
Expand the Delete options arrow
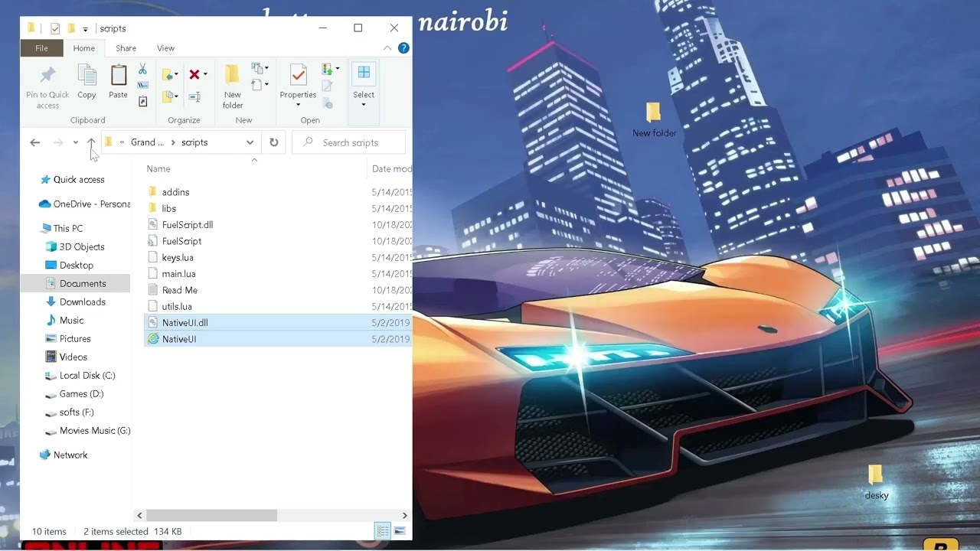click(x=205, y=74)
